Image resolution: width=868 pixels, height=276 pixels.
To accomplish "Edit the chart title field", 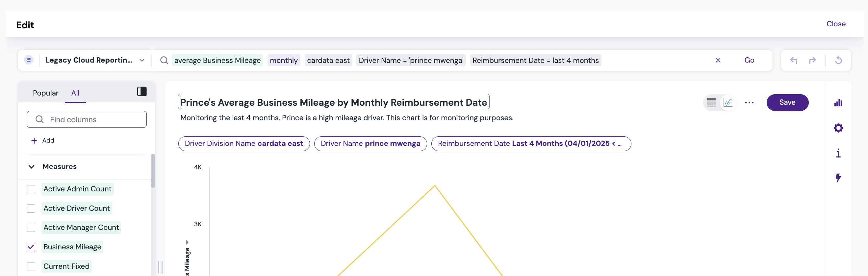I will pos(334,102).
